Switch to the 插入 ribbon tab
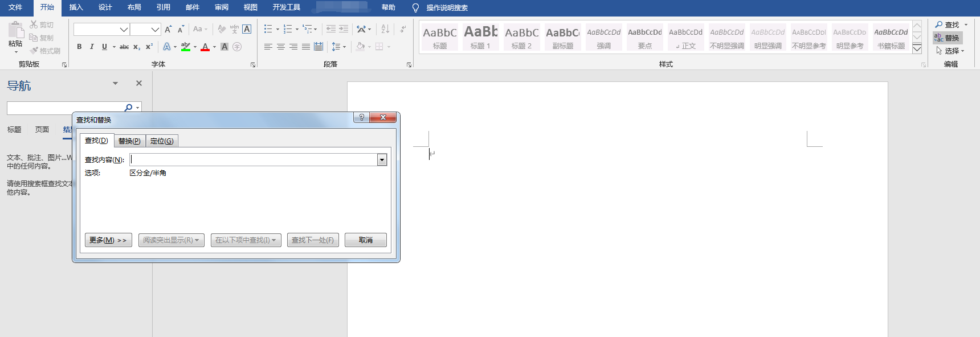The image size is (980, 337). point(76,7)
